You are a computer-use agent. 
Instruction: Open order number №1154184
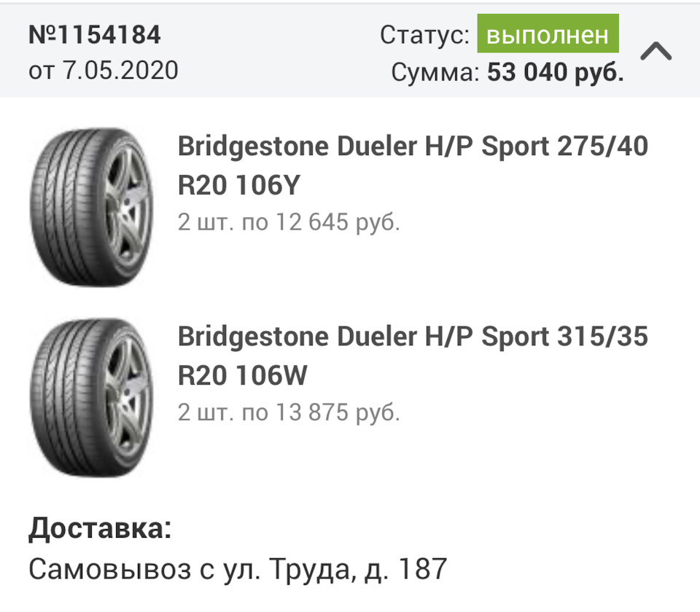coord(94,35)
